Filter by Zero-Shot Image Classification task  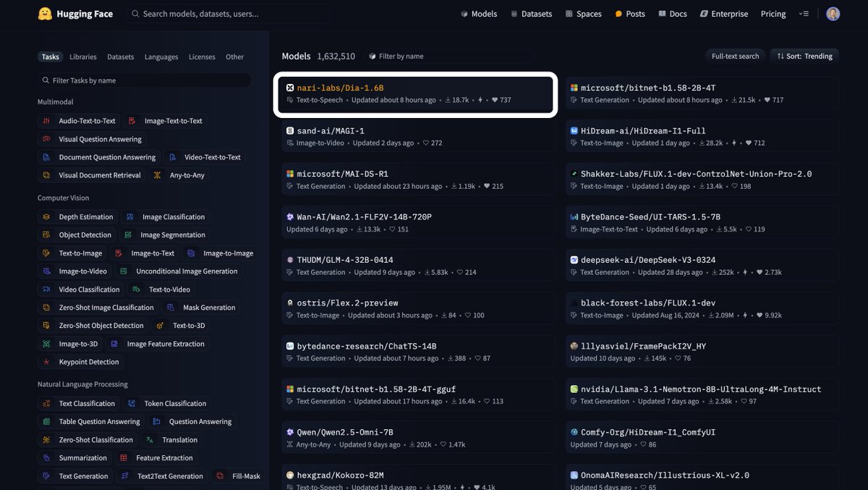tap(98, 308)
